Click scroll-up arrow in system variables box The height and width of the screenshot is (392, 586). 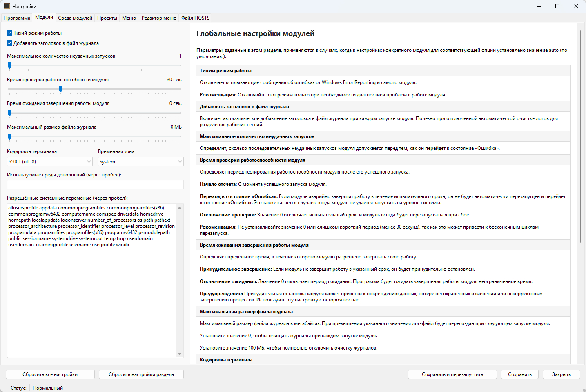click(x=180, y=208)
